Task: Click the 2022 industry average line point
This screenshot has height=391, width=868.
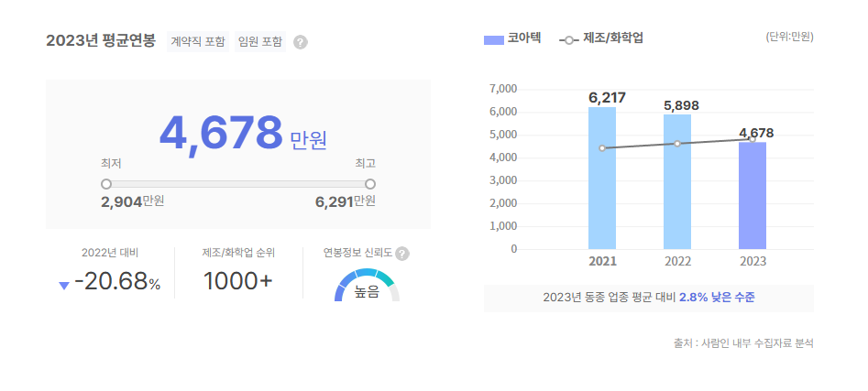Action: click(x=677, y=144)
